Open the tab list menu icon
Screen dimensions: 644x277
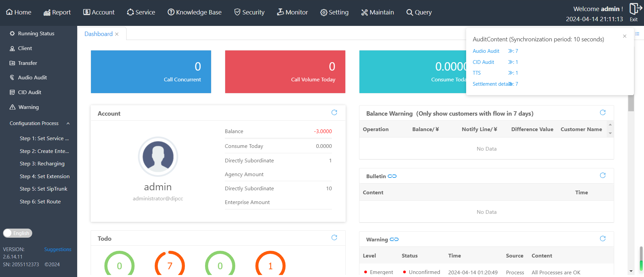pyautogui.click(x=637, y=34)
